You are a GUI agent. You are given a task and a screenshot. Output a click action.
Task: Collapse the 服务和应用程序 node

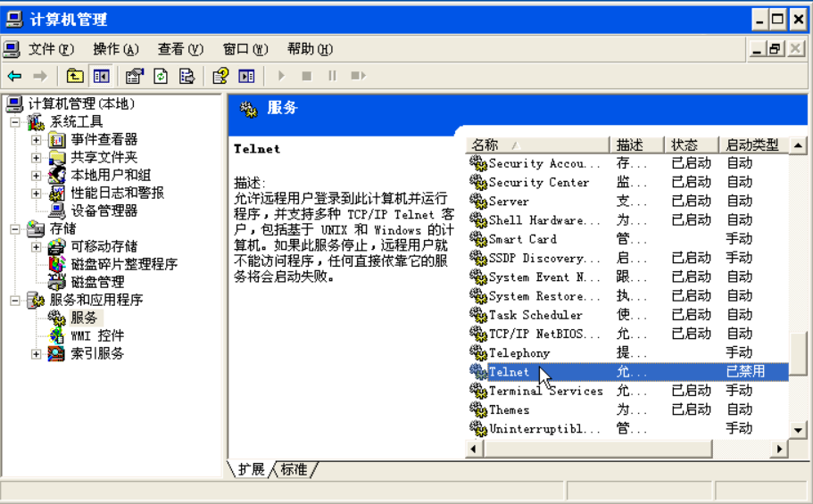pos(15,301)
